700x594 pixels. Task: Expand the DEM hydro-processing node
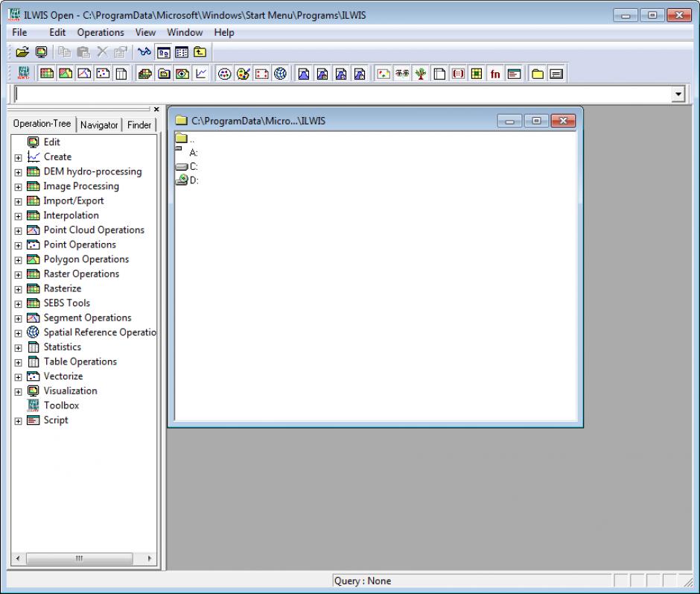point(19,172)
